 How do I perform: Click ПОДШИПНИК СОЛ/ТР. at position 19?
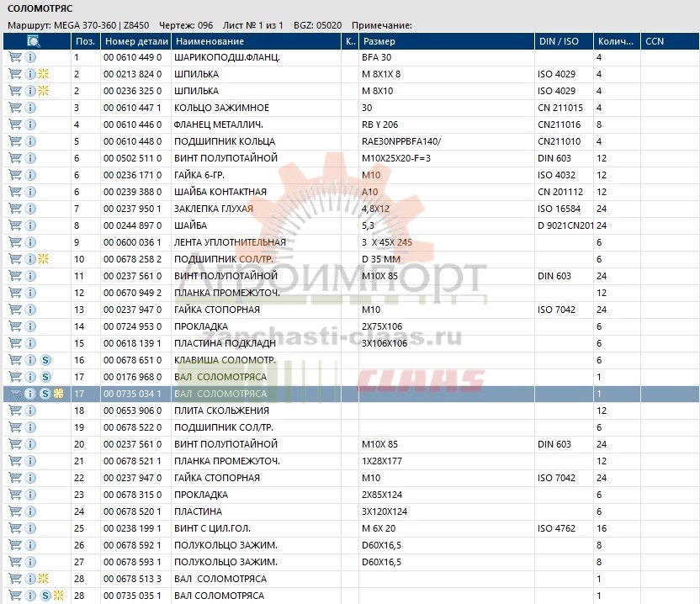tap(224, 427)
